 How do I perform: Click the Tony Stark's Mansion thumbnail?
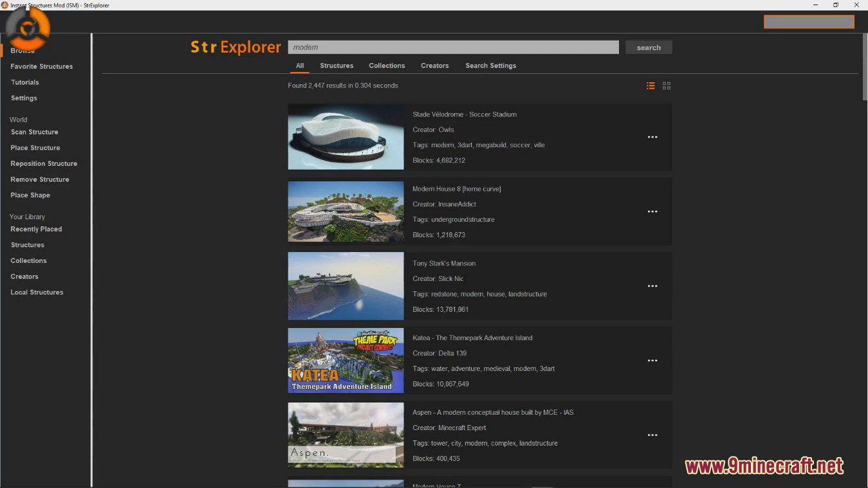tap(346, 286)
